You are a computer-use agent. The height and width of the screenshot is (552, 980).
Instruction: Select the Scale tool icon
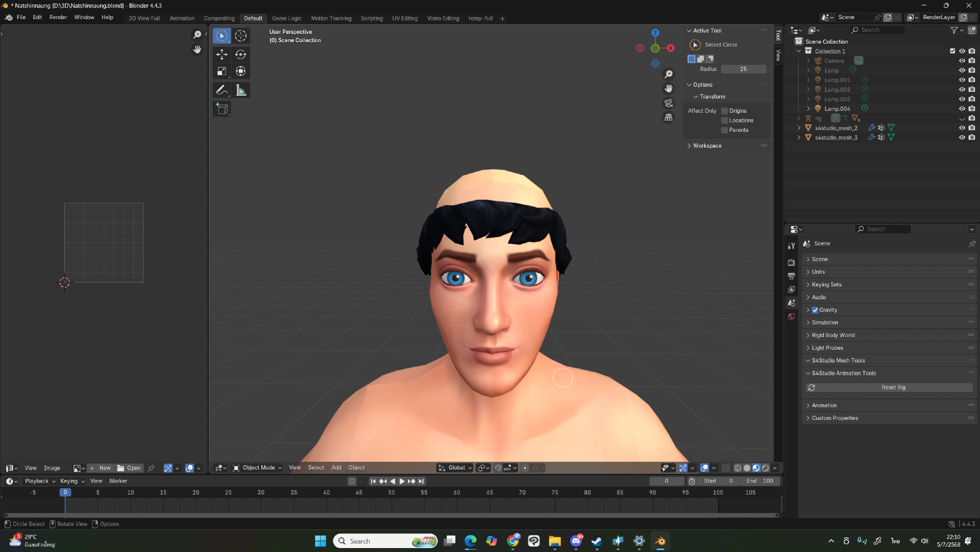222,72
